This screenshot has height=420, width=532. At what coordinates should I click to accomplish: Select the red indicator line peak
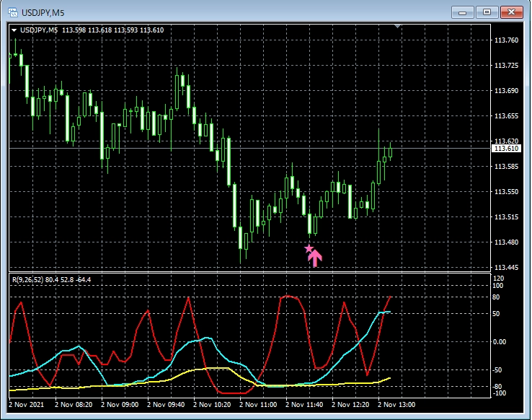pos(289,295)
